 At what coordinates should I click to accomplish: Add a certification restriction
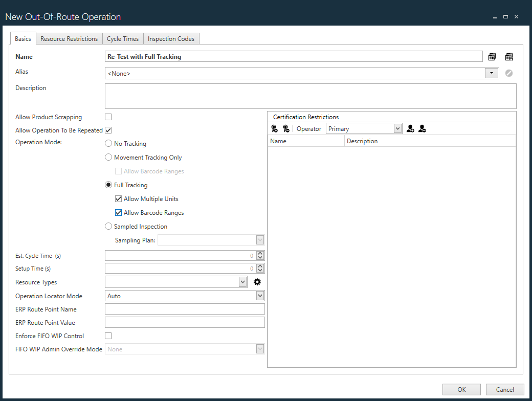coord(274,128)
